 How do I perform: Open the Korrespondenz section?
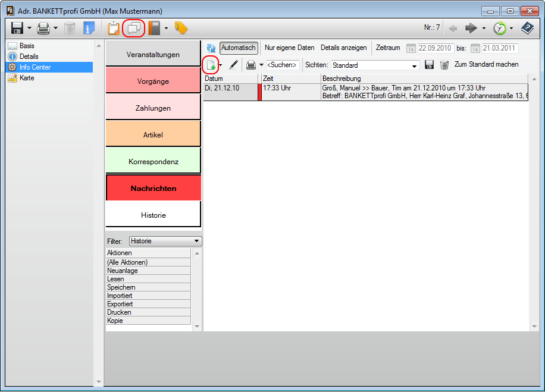click(154, 161)
